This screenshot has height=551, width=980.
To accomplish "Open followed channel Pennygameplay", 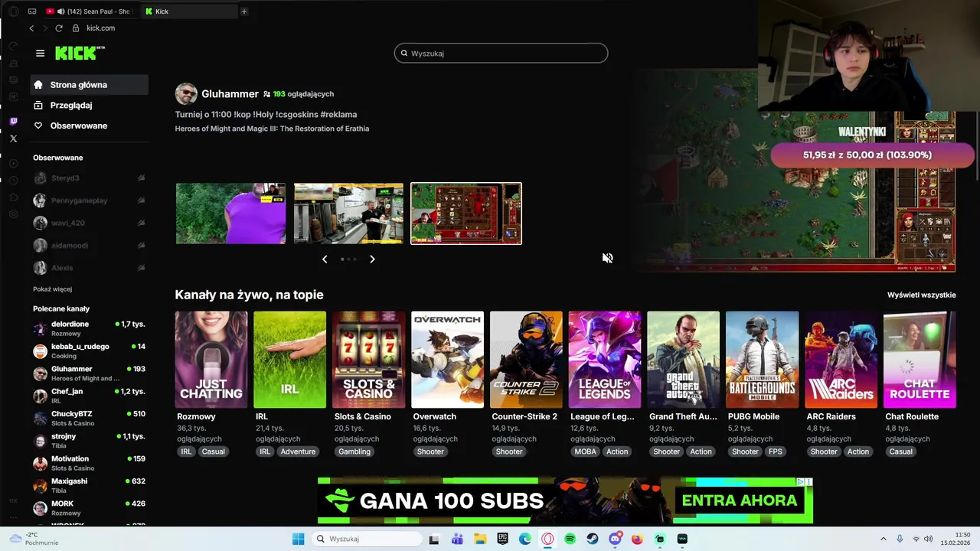I will (90, 201).
